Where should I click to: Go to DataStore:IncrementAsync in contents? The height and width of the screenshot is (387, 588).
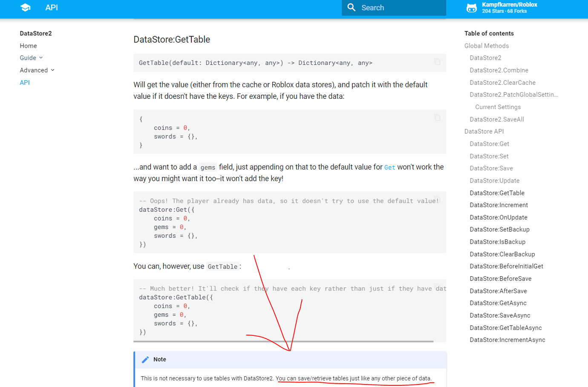(507, 340)
